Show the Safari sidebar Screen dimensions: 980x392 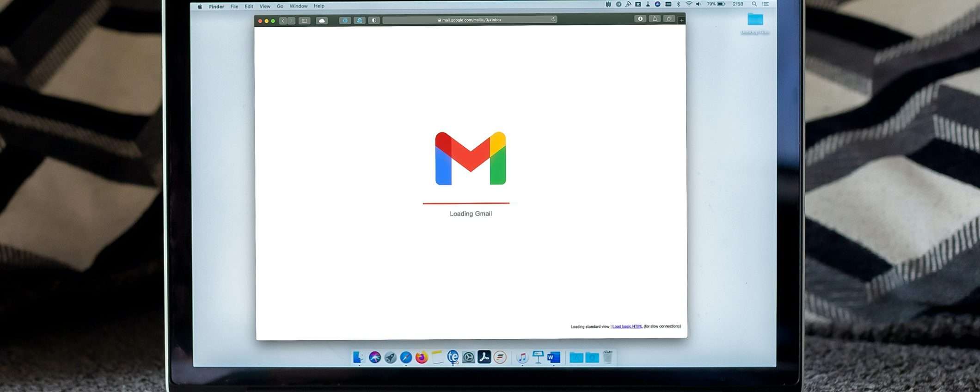point(304,21)
